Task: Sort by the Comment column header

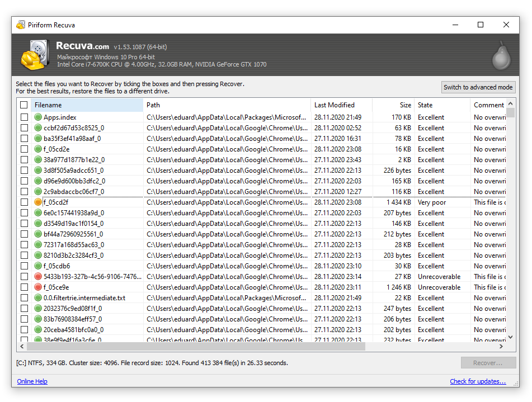Action: (x=488, y=105)
